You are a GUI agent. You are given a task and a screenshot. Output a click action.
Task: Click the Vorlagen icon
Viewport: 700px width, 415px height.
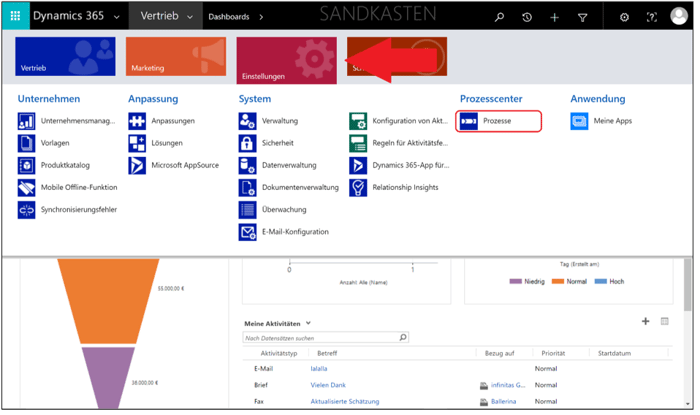(26, 143)
